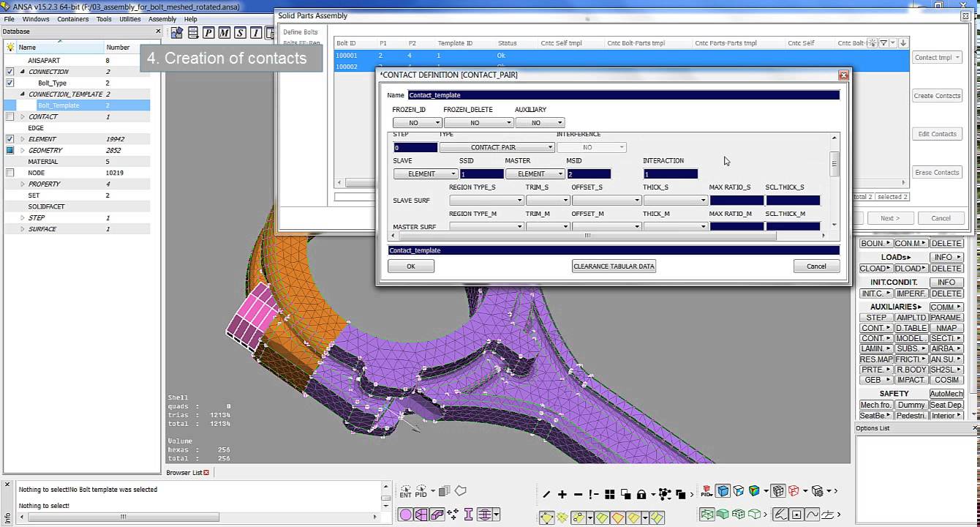Click the blue shaded cube view icon
Screen dimensions: 980x527
723,491
